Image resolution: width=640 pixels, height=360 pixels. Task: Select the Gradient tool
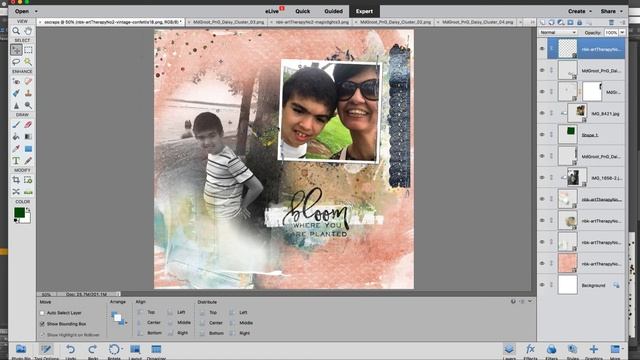pos(28,137)
